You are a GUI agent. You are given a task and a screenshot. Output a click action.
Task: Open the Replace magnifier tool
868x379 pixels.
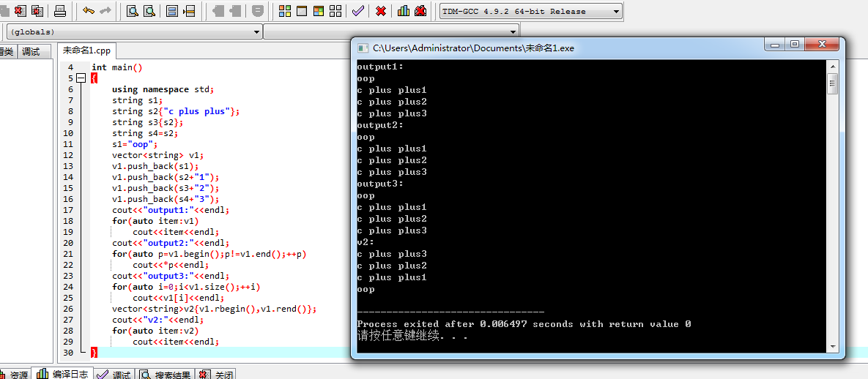149,10
